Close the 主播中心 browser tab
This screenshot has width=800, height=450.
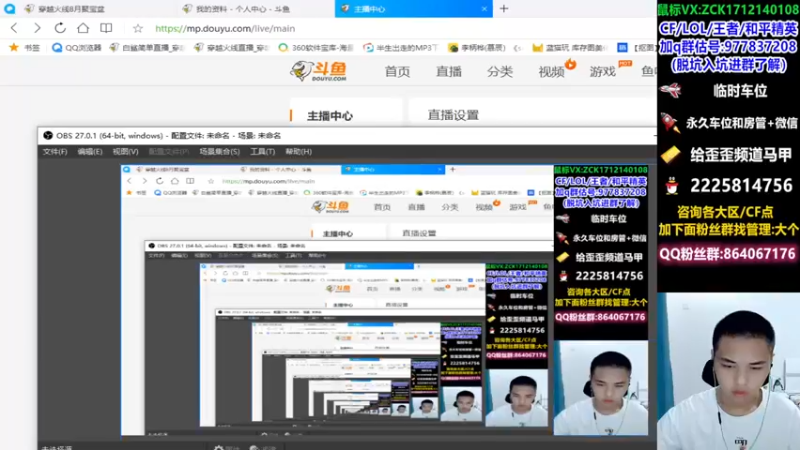pyautogui.click(x=484, y=9)
